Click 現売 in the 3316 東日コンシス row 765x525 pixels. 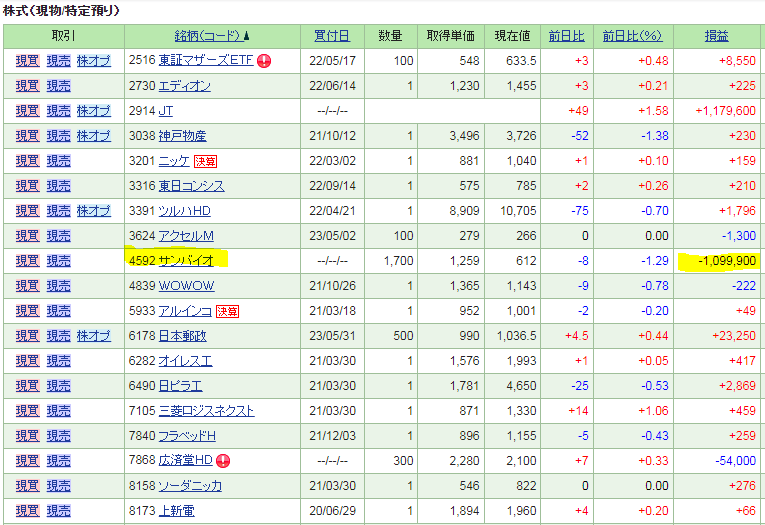(59, 186)
